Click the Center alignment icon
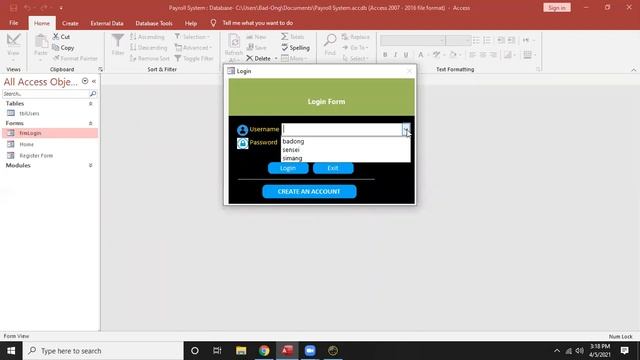The width and height of the screenshot is (640, 360). pos(483,54)
